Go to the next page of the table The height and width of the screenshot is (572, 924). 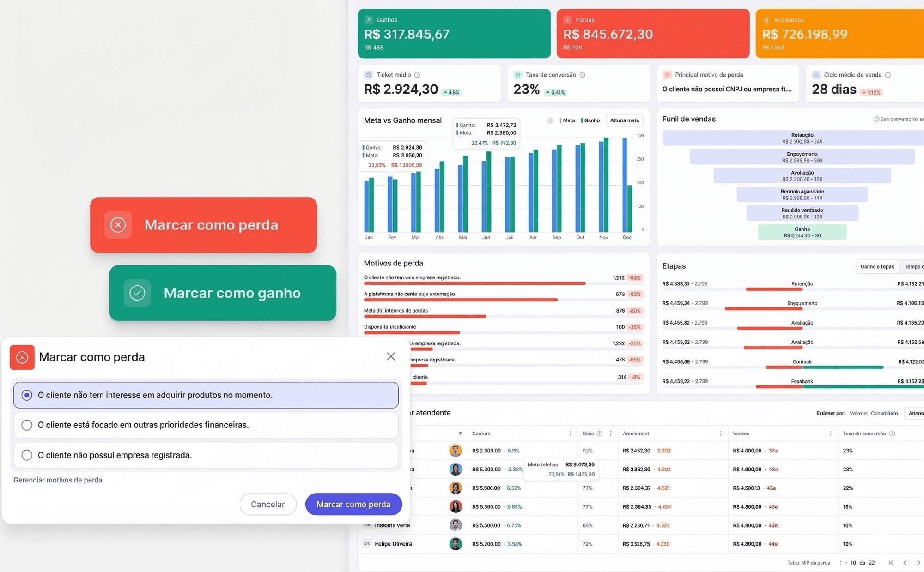[918, 563]
